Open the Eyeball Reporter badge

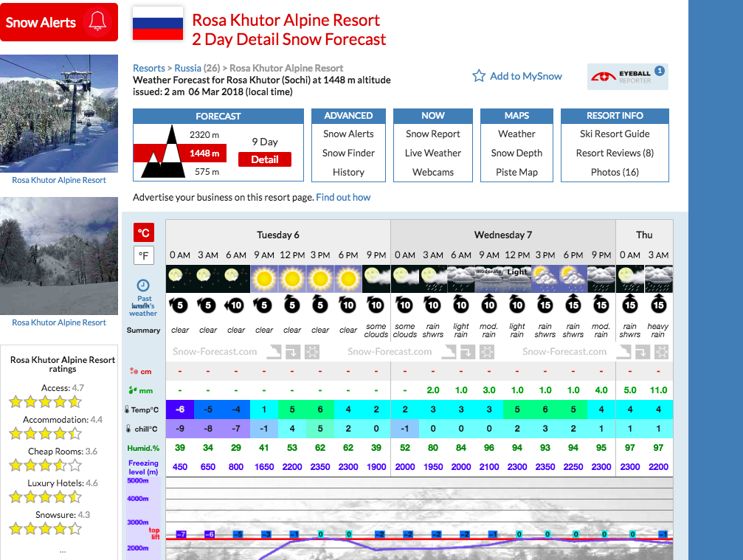(x=627, y=76)
